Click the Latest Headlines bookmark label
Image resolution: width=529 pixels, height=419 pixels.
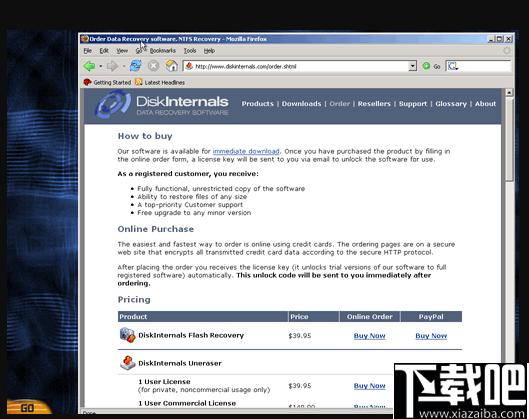tap(165, 82)
